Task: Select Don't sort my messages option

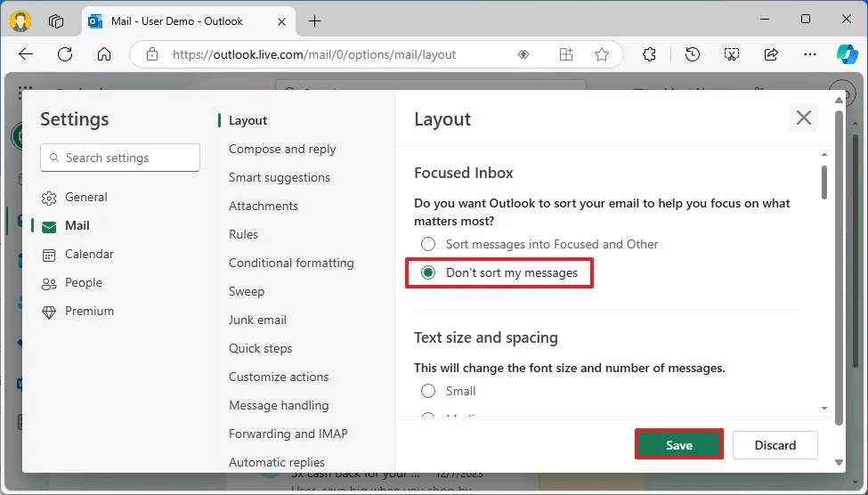Action: [x=428, y=272]
